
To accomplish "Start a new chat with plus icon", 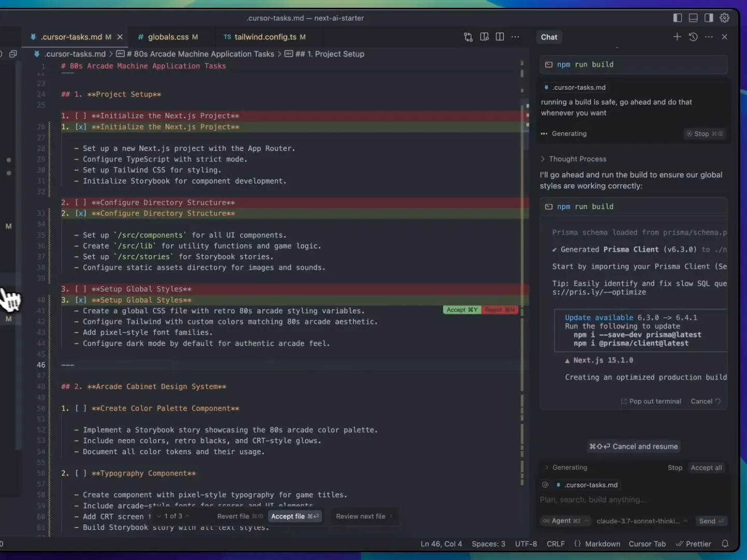I will (677, 37).
